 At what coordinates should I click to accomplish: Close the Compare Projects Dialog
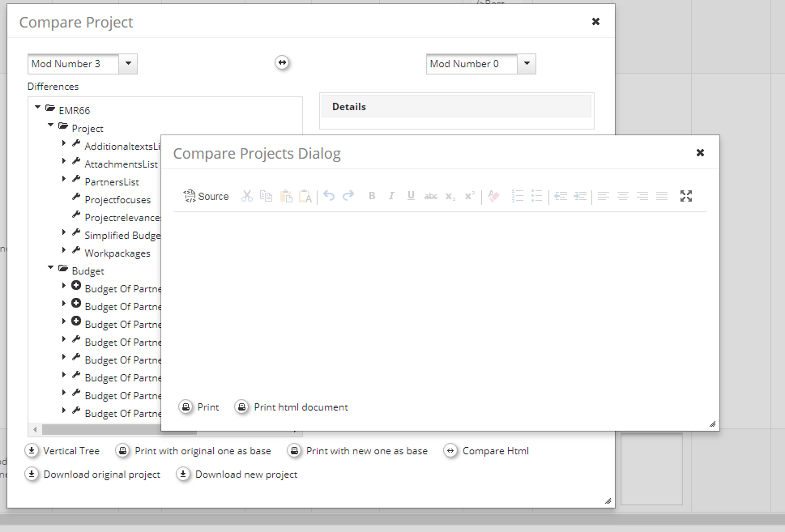[700, 152]
